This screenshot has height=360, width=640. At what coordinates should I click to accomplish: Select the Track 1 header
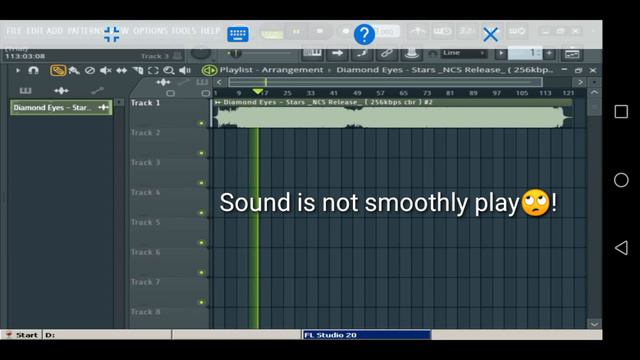coord(169,113)
